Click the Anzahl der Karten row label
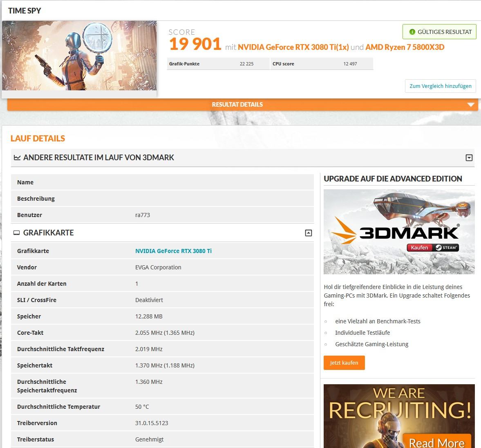The width and height of the screenshot is (481, 448). pyautogui.click(x=42, y=284)
